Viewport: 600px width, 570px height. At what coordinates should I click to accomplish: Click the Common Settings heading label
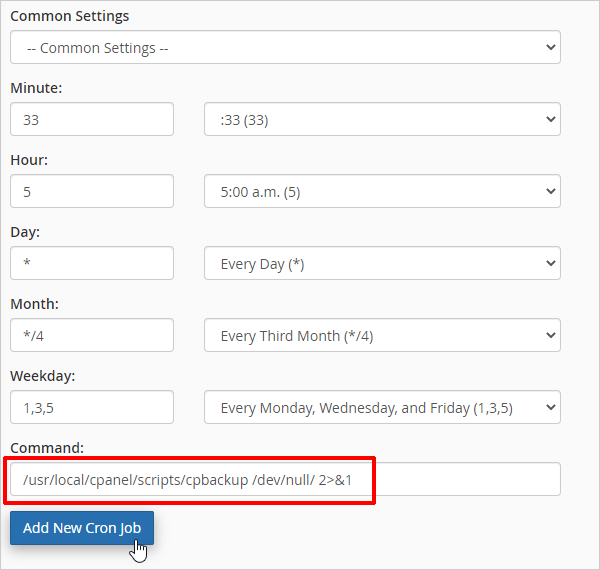pos(70,16)
